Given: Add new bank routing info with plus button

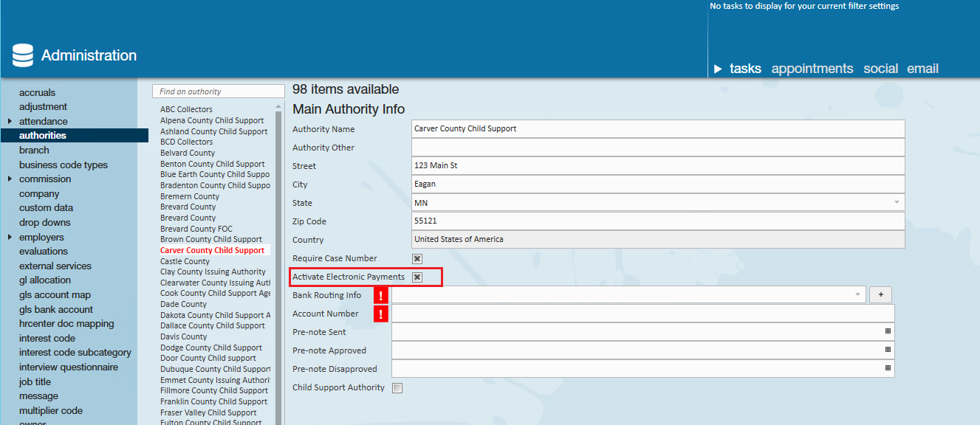Looking at the screenshot, I should (880, 294).
